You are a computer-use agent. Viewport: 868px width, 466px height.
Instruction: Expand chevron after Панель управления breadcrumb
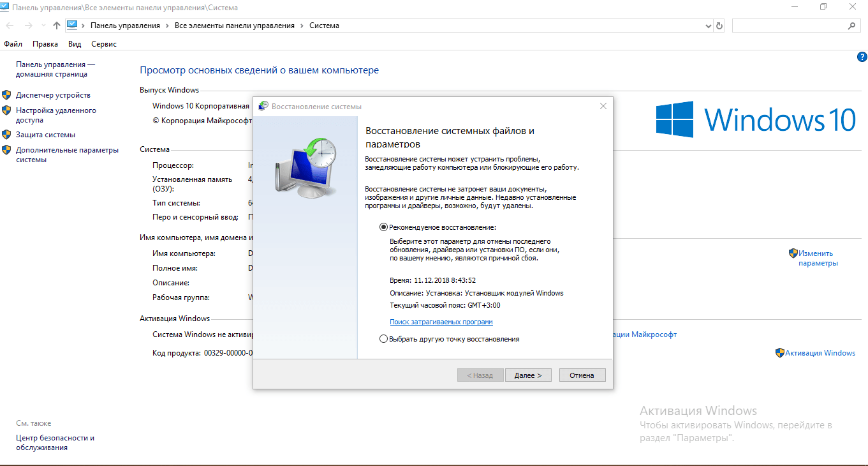(x=167, y=26)
